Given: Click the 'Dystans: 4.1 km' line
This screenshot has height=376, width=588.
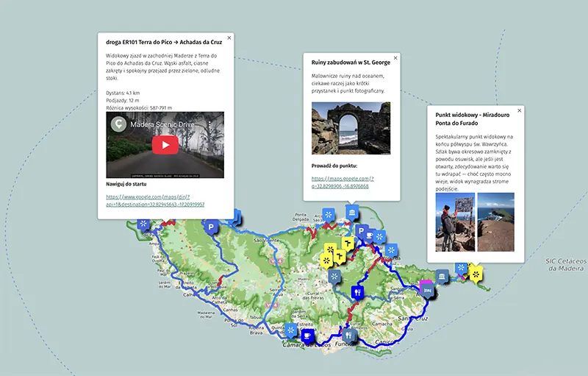Looking at the screenshot, I should coord(123,93).
